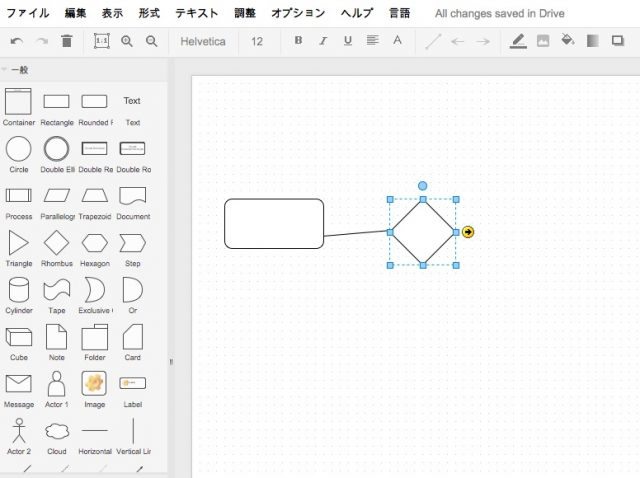Toggle bold text formatting
640x478 pixels.
(x=298, y=41)
